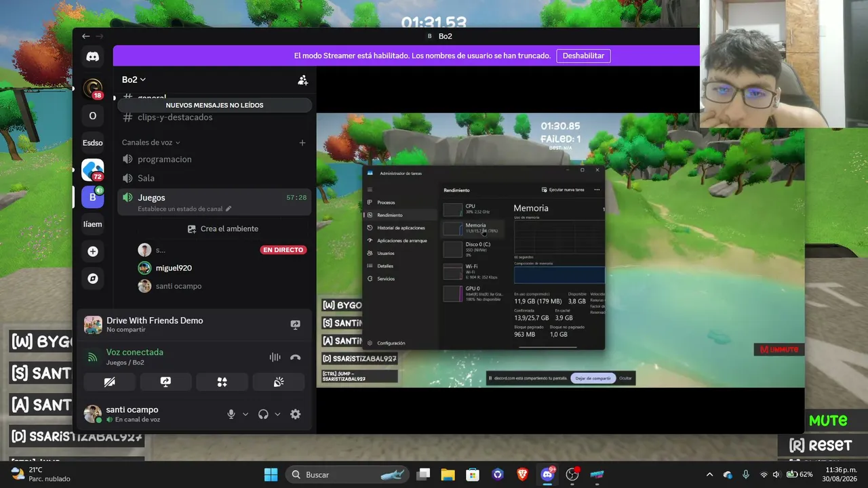This screenshot has width=868, height=488.
Task: Deafen audio with headphone icon
Action: (263, 414)
